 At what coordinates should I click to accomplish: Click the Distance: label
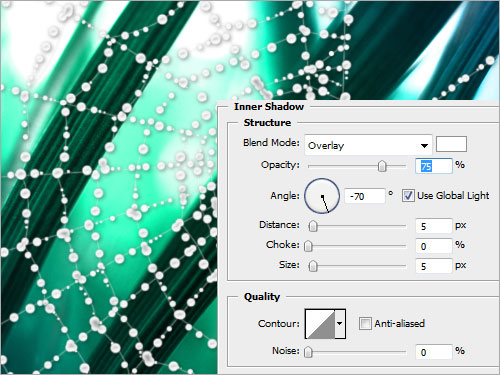279,225
